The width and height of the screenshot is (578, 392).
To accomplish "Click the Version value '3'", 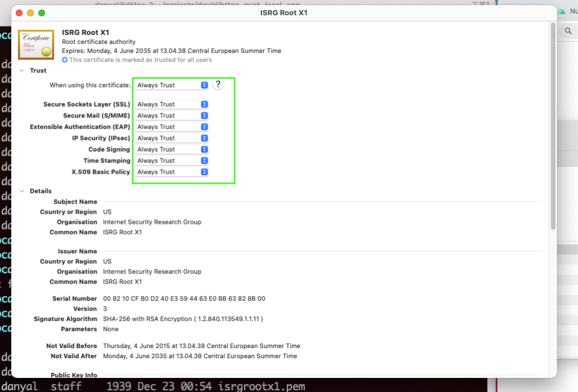I will 105,309.
